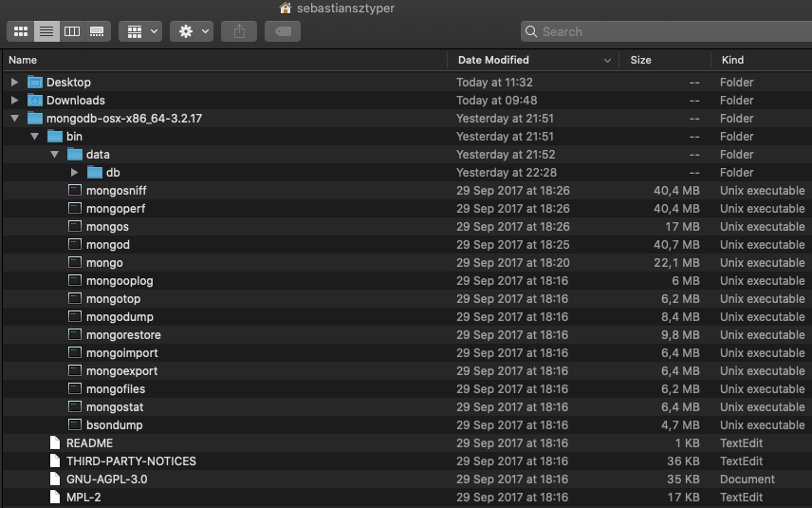The height and width of the screenshot is (508, 812).
Task: Click the 22,1 MB size of mongo
Action: point(676,263)
